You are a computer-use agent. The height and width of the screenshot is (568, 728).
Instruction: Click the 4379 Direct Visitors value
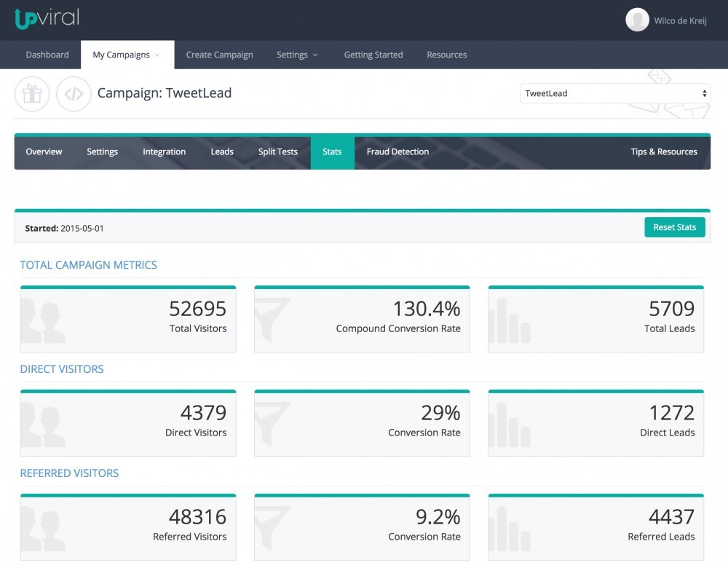click(203, 412)
